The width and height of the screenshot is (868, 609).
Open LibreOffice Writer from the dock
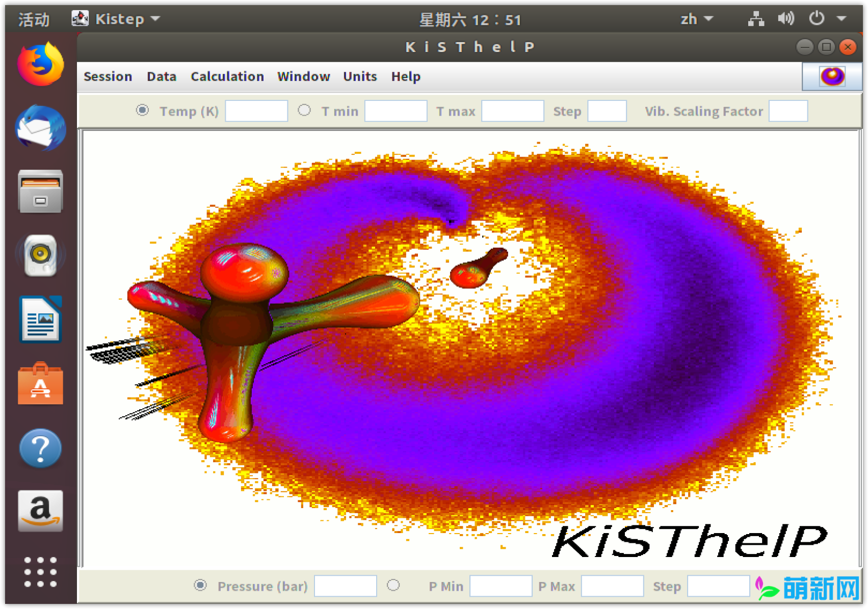pos(41,320)
